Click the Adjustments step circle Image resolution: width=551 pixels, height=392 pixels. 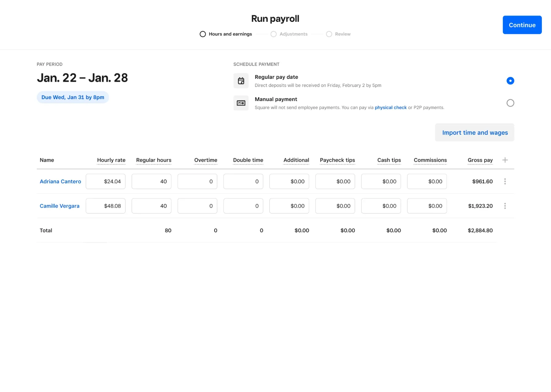(273, 34)
